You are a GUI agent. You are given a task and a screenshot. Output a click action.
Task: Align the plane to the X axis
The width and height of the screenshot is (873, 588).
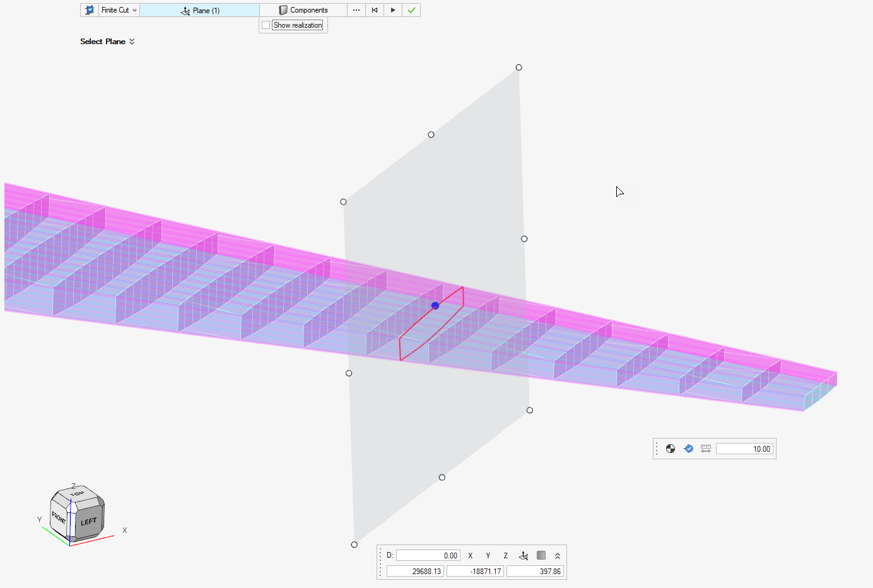(x=471, y=556)
